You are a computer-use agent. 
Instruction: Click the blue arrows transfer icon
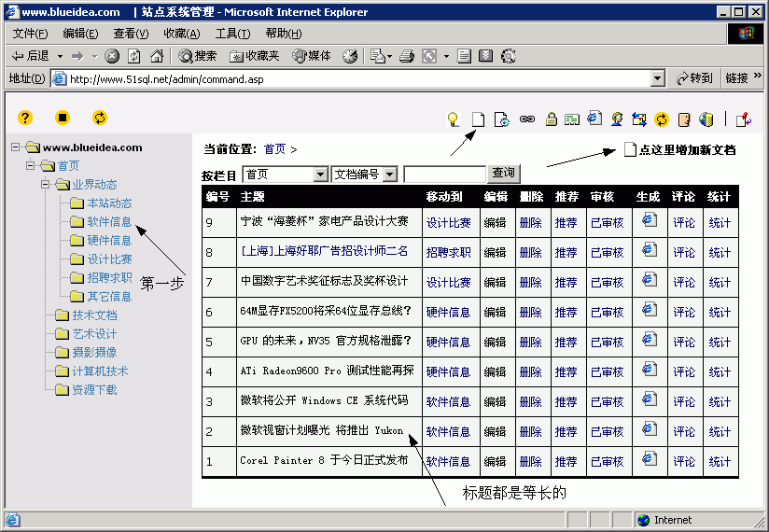coord(639,119)
